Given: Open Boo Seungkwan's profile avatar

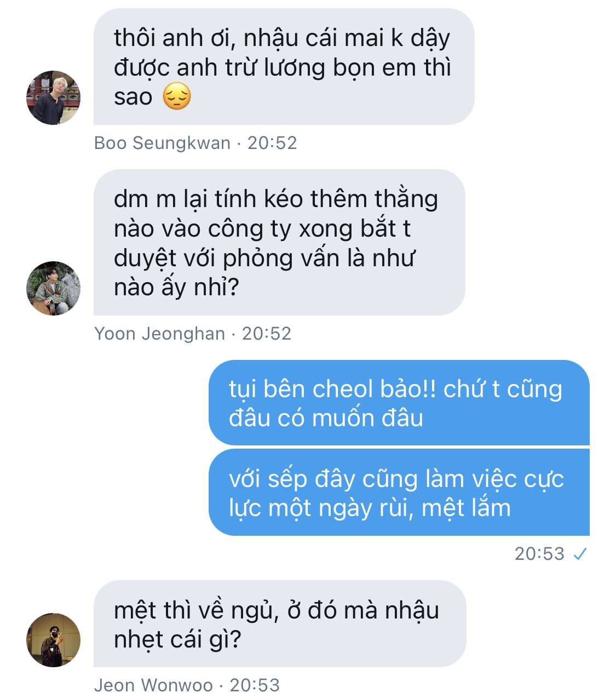Looking at the screenshot, I should (x=53, y=98).
